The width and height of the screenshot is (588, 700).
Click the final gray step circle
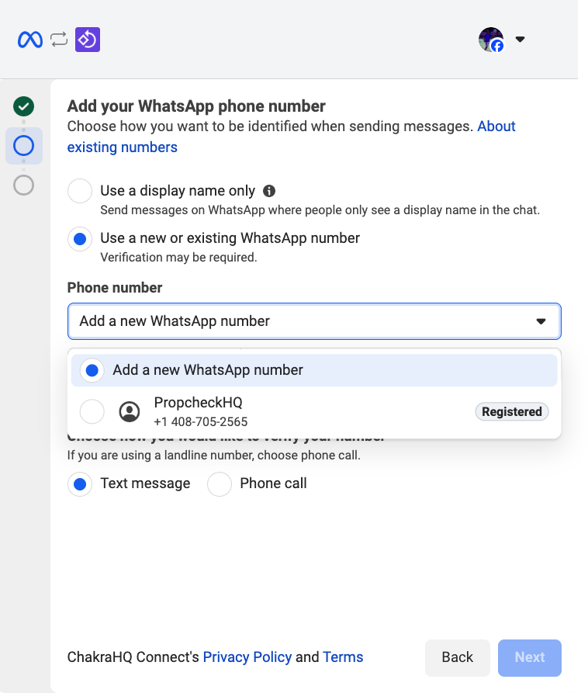click(x=24, y=185)
